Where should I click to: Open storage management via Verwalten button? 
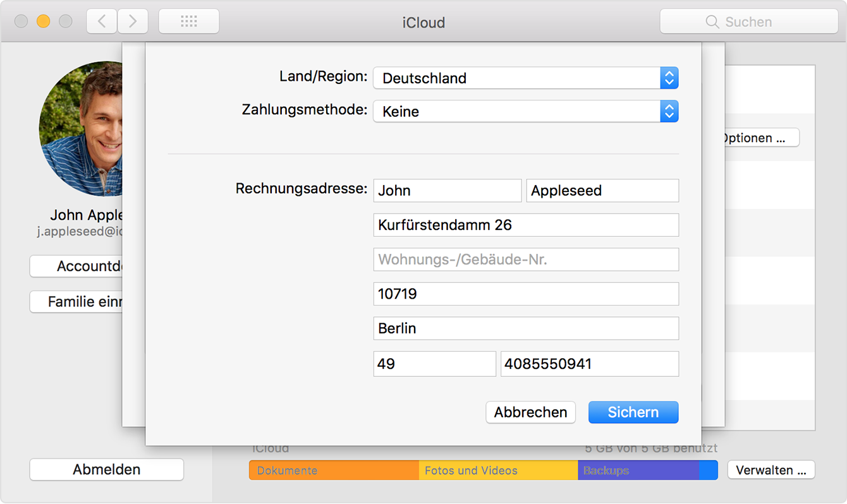tap(771, 470)
